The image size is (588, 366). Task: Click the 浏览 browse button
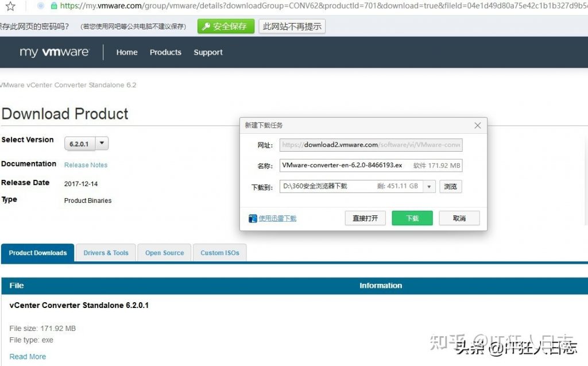click(x=450, y=186)
